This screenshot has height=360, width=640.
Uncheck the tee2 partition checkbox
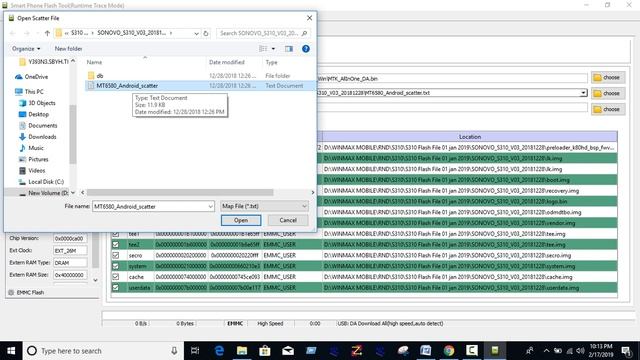click(116, 244)
